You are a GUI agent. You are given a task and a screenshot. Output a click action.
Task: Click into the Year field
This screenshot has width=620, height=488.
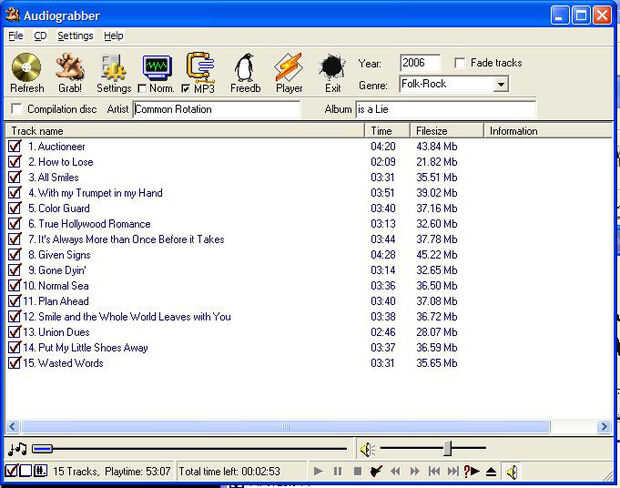420,63
